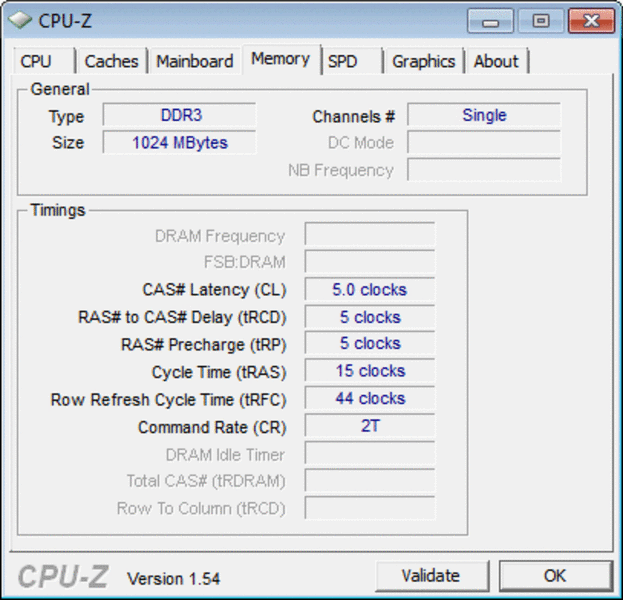Click the RAS# Precharge (tRP) label
This screenshot has height=600, width=623.
204,345
